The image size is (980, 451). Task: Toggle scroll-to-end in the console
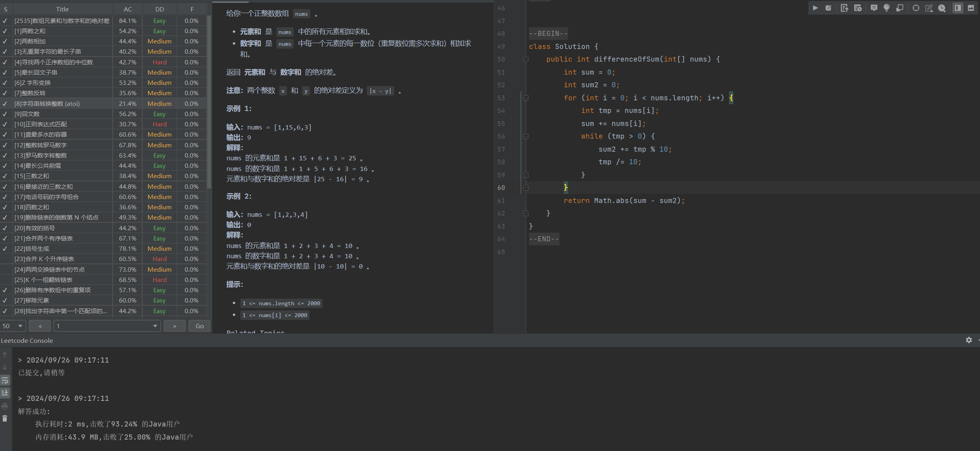[x=5, y=393]
